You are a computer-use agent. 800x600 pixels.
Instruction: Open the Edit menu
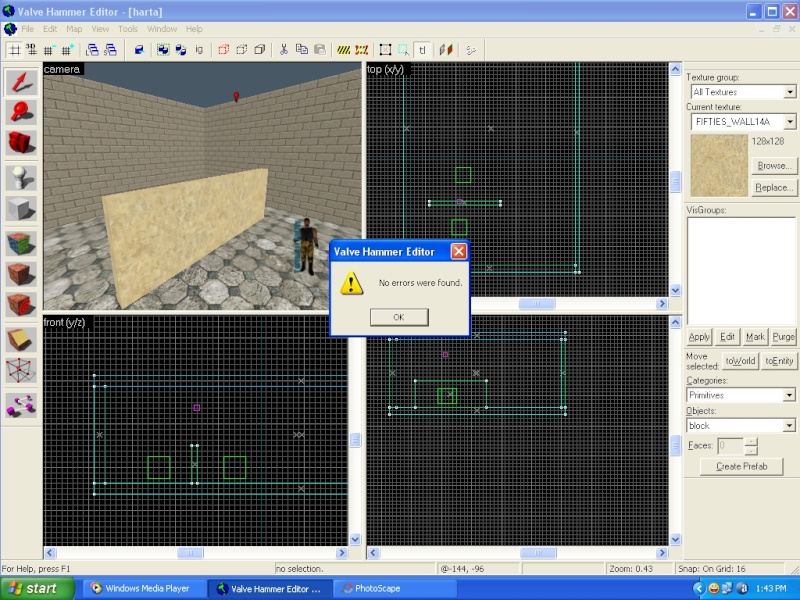click(50, 29)
